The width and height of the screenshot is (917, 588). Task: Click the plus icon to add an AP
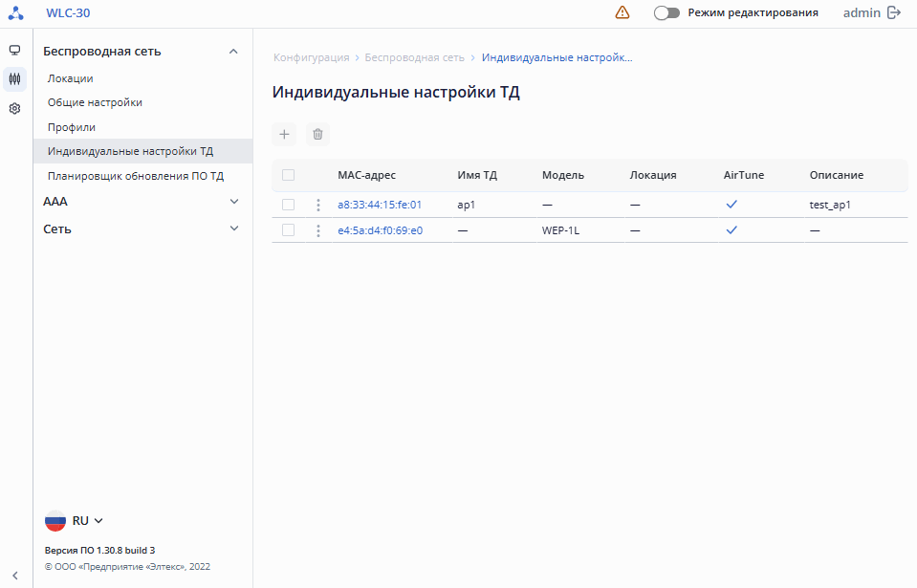coord(284,135)
